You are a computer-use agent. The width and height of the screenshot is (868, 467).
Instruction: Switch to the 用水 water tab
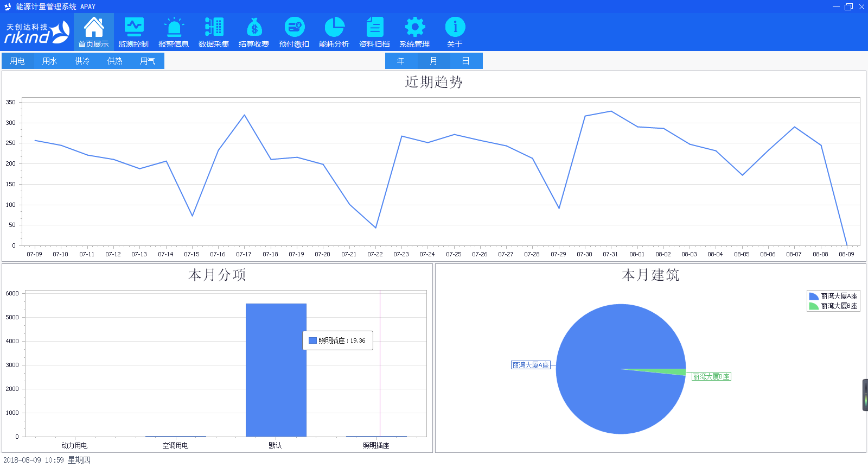[x=50, y=61]
